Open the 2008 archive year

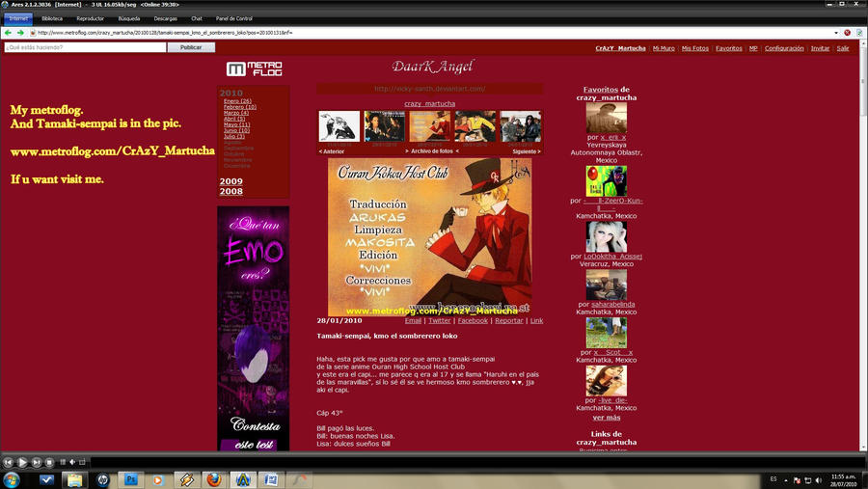(x=231, y=192)
